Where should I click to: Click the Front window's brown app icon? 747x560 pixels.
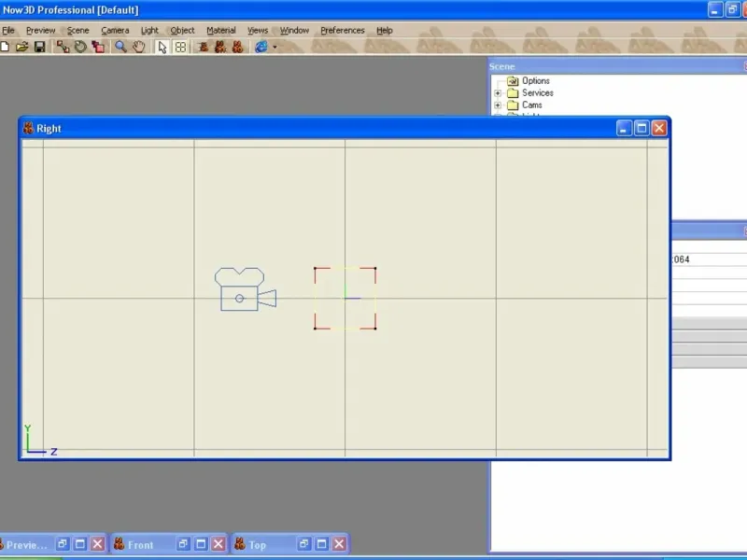point(120,544)
